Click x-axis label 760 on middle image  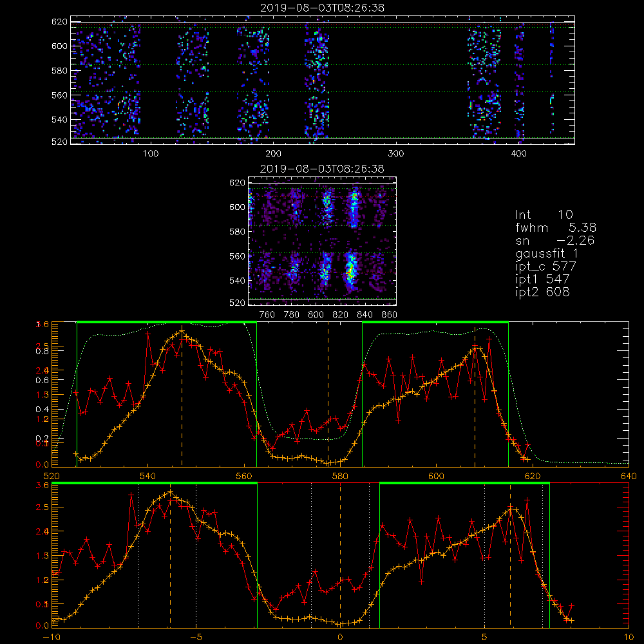click(x=267, y=315)
